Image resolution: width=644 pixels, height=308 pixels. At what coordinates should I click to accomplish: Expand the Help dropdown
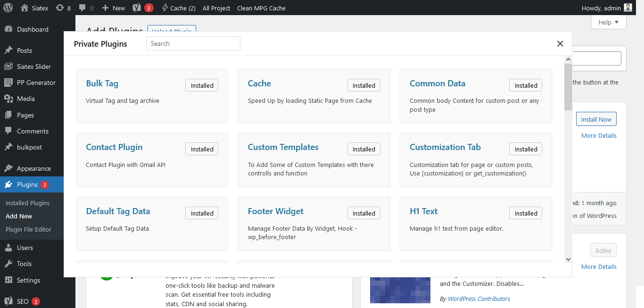click(608, 22)
